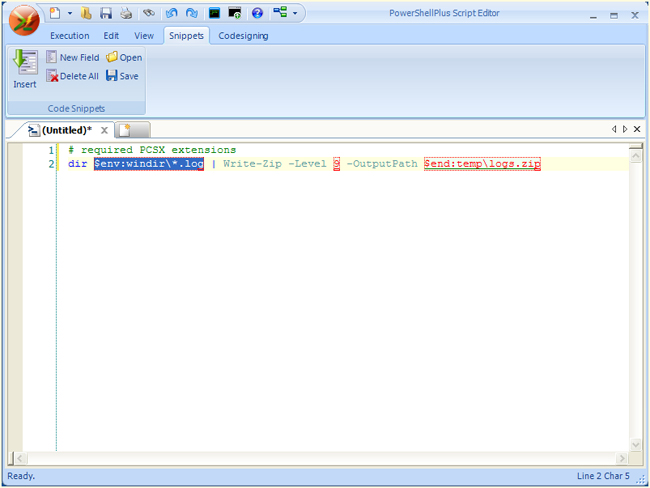The height and width of the screenshot is (488, 650).
Task: Click Save in Code Snippets group
Action: point(122,76)
